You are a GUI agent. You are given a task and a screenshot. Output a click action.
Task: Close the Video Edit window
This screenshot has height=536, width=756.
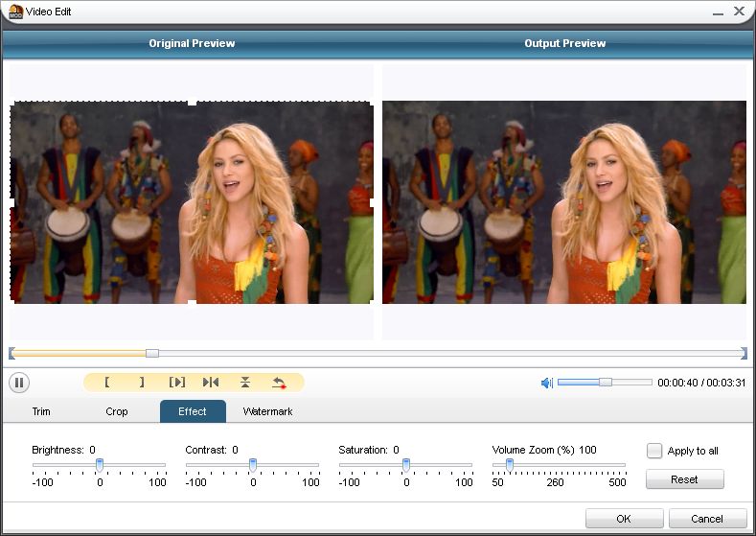[739, 12]
